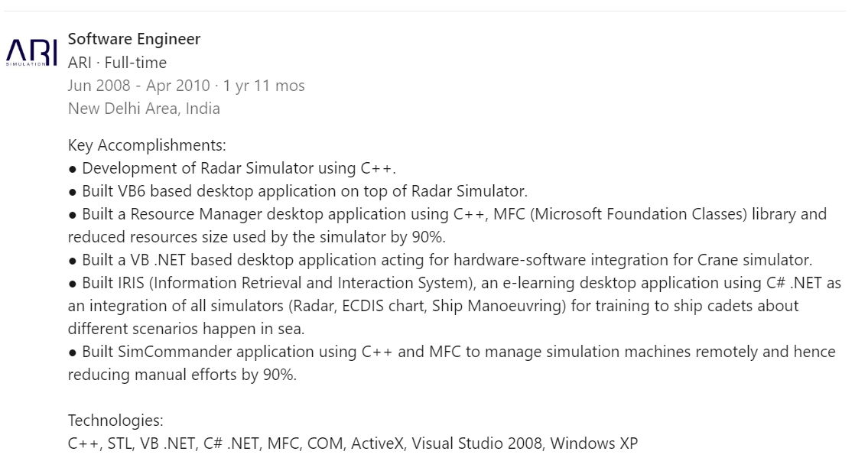Screen dimensions: 868x471
Task: Click the Jun 2008 - Apr 2010 date range
Action: coord(138,86)
